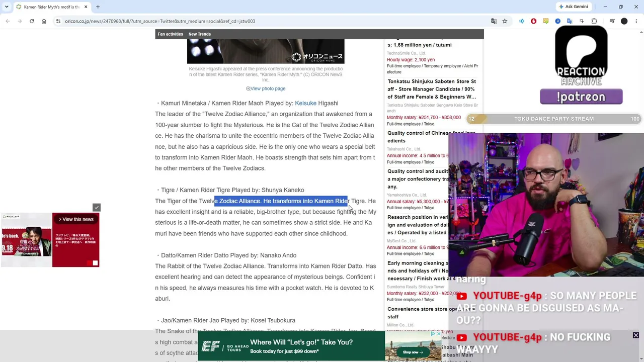
Task: Click the !patreon label in stream overlay
Action: 581,97
